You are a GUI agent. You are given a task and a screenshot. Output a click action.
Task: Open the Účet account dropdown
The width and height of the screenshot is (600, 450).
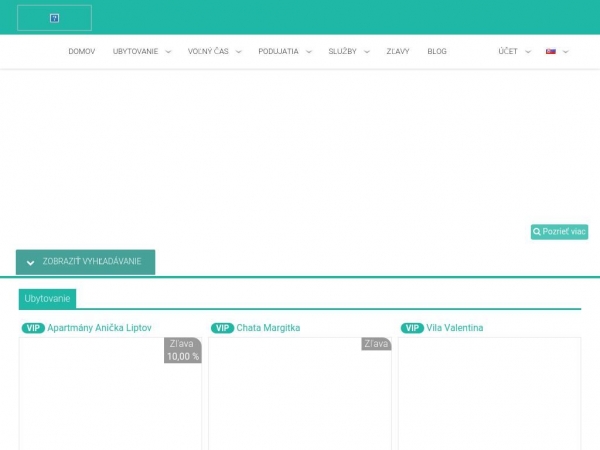(x=514, y=51)
